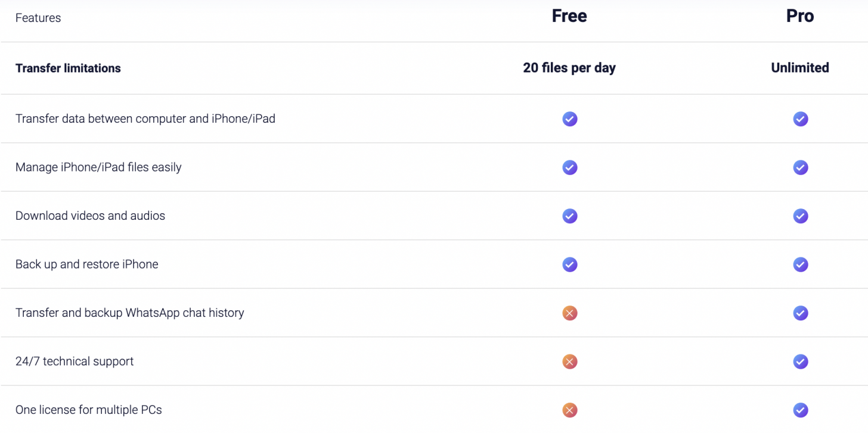Click Pro checkmark for One license multiple PCs
Image resolution: width=868 pixels, height=433 pixels.
click(800, 410)
